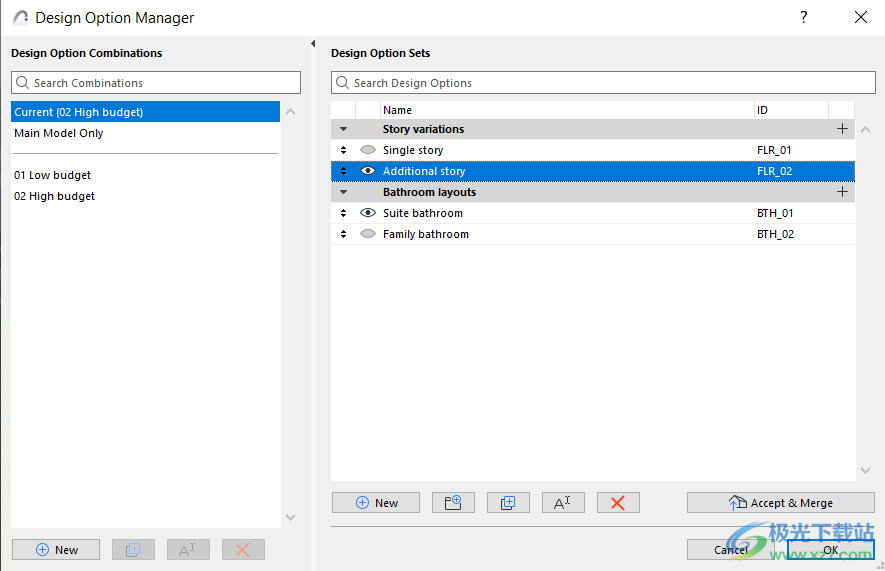Image resolution: width=885 pixels, height=571 pixels.
Task: Select the Additional story row name
Action: [x=424, y=171]
